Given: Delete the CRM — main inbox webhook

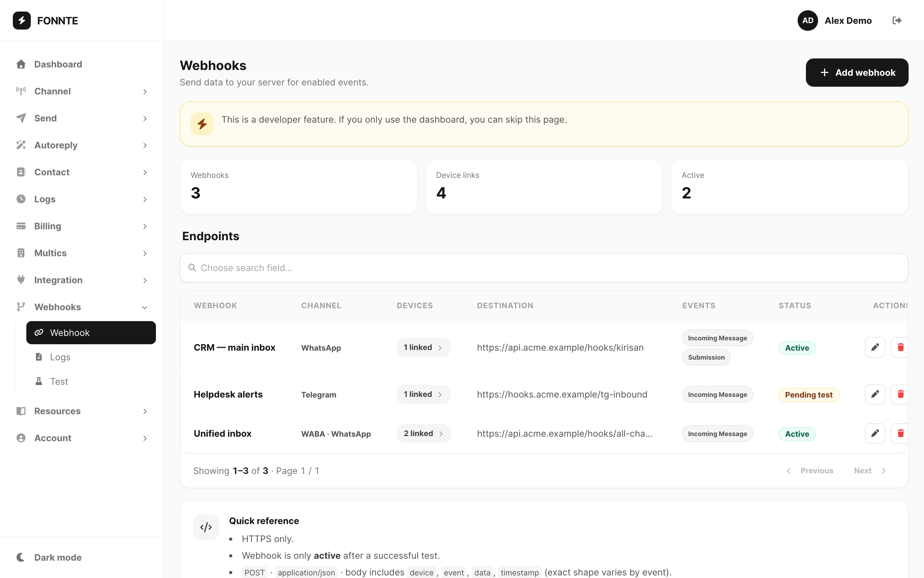Looking at the screenshot, I should (900, 347).
